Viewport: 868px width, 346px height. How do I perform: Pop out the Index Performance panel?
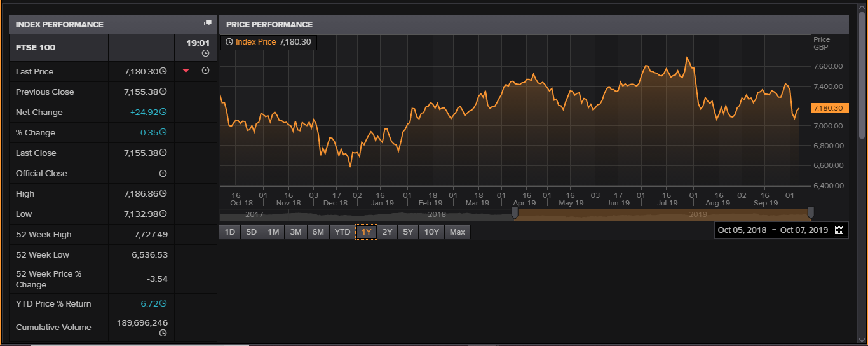(x=207, y=23)
